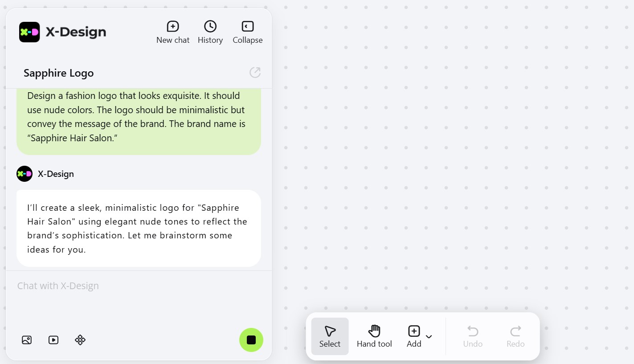This screenshot has height=364, width=634.
Task: Stop generation with the green stop button
Action: (x=251, y=340)
